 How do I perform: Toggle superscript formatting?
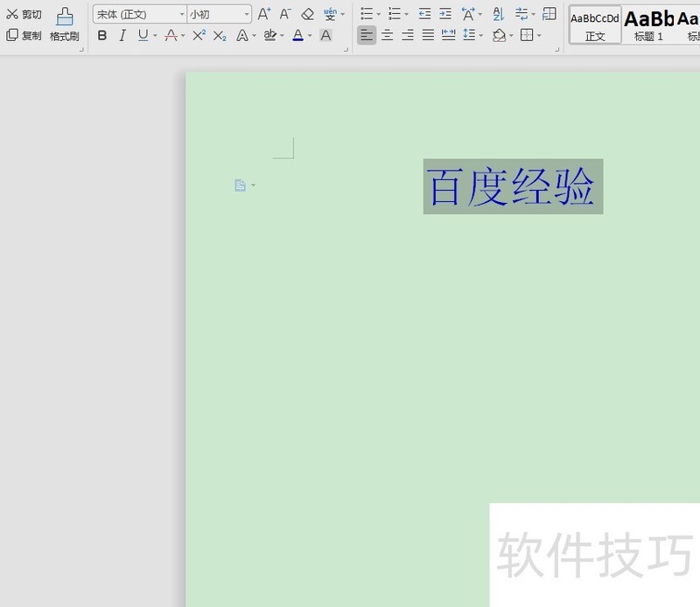199,35
